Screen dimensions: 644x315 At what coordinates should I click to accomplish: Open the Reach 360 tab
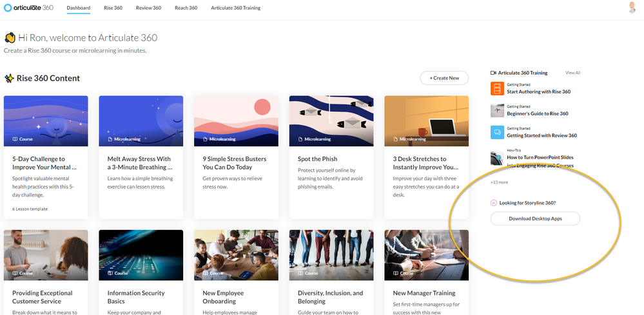[186, 8]
